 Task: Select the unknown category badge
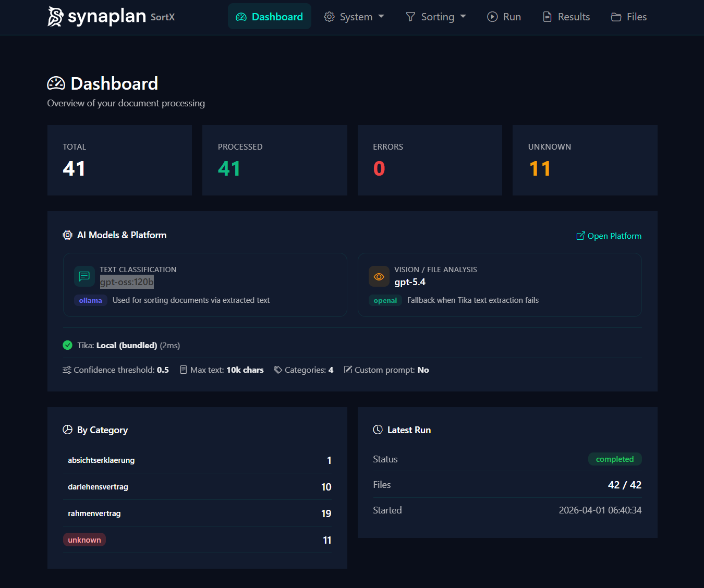(x=84, y=540)
